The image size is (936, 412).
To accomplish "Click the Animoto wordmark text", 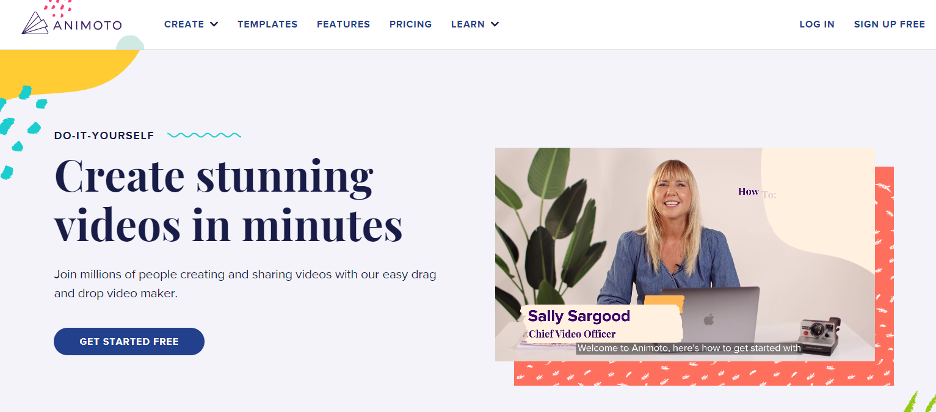I will [x=87, y=25].
